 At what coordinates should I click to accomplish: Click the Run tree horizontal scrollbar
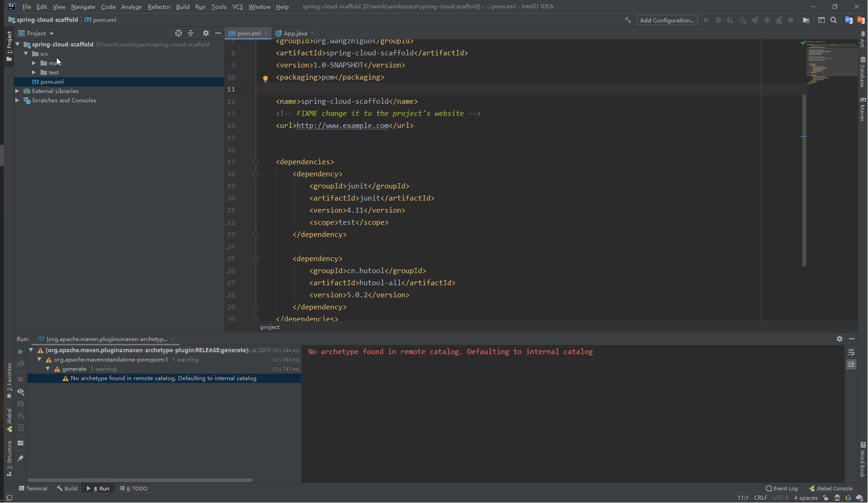point(139,480)
